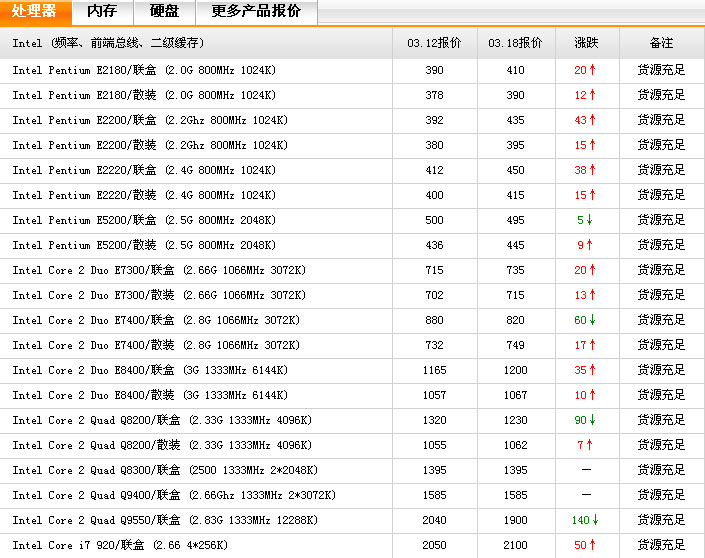The image size is (705, 558).
Task: Select Core 2 Duo E7400/联盒 row name
Action: click(156, 320)
